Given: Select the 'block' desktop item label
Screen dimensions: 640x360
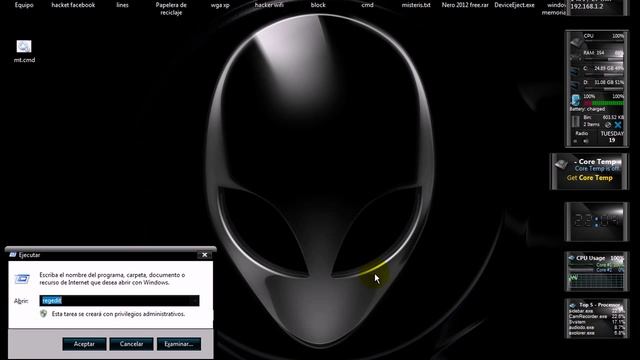Looking at the screenshot, I should [x=318, y=5].
